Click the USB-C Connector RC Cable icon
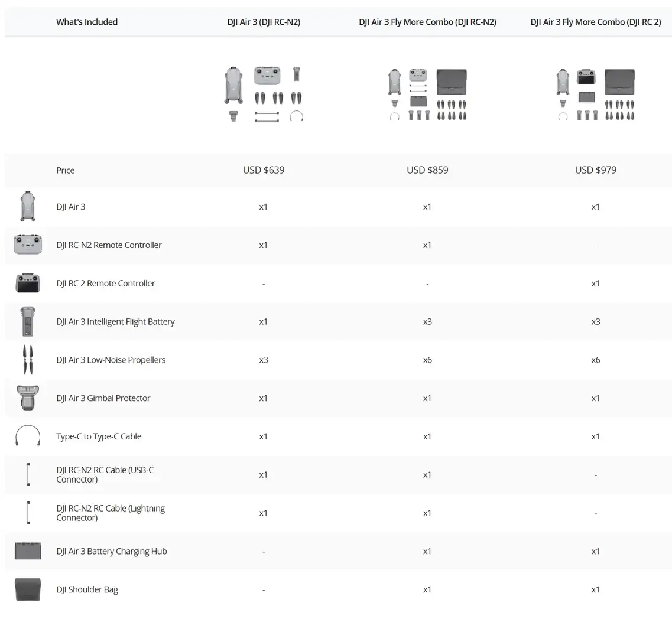Viewport: 672px width, 619px height. point(28,474)
